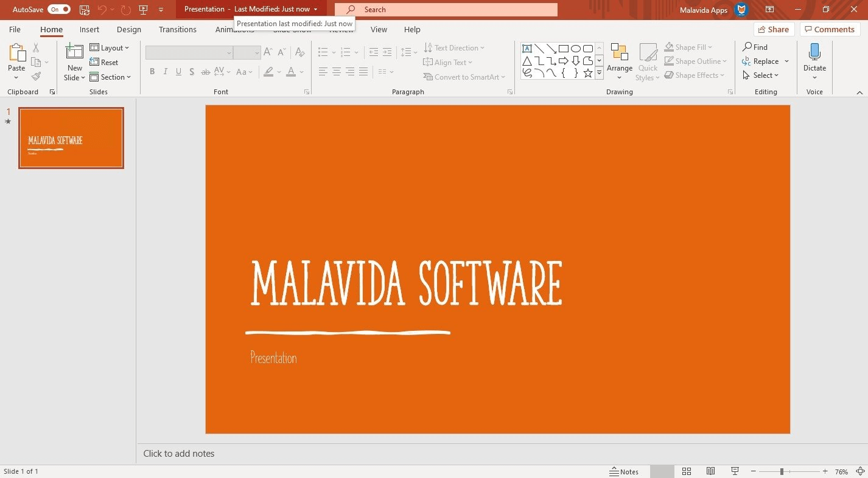Open Customize Quick Access Toolbar arrow
Image resolution: width=868 pixels, height=478 pixels.
(161, 10)
